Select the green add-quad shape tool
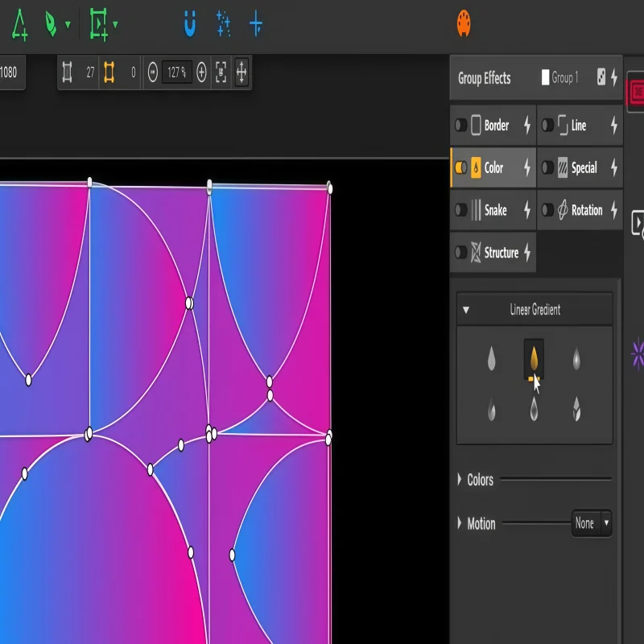The width and height of the screenshot is (644, 644). tap(98, 24)
